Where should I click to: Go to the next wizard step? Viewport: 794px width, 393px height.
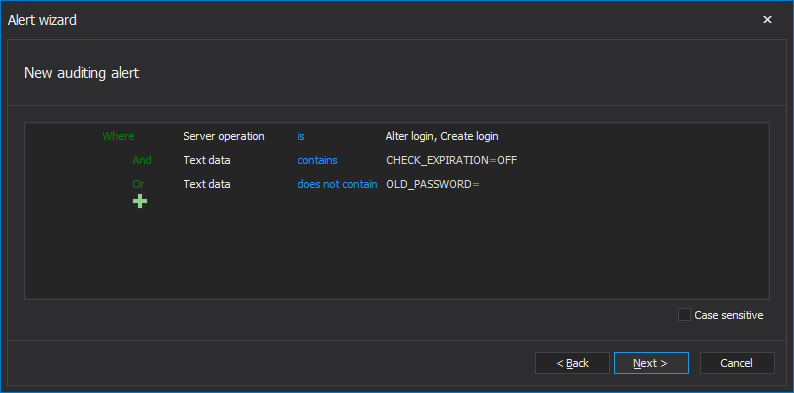pyautogui.click(x=651, y=363)
